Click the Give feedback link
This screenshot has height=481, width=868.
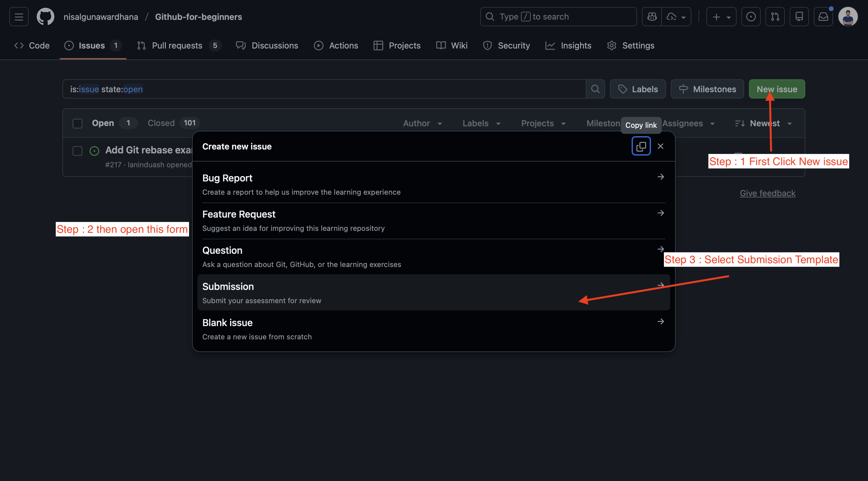click(768, 193)
